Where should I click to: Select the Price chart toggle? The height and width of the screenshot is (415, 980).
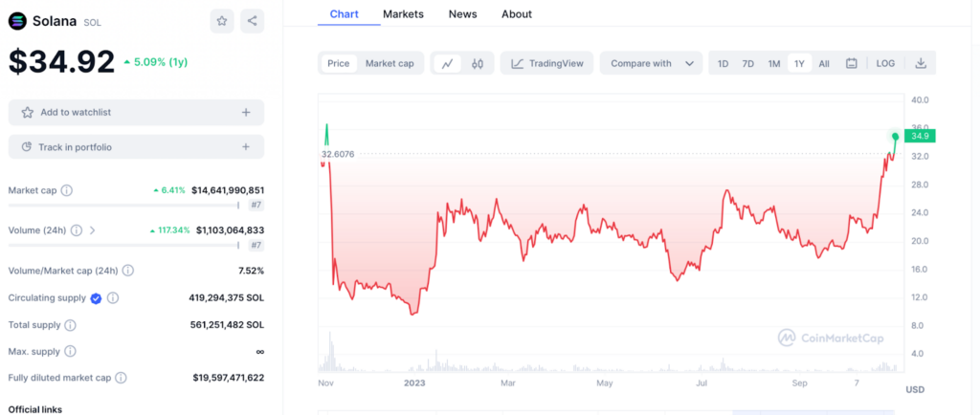[x=339, y=64]
